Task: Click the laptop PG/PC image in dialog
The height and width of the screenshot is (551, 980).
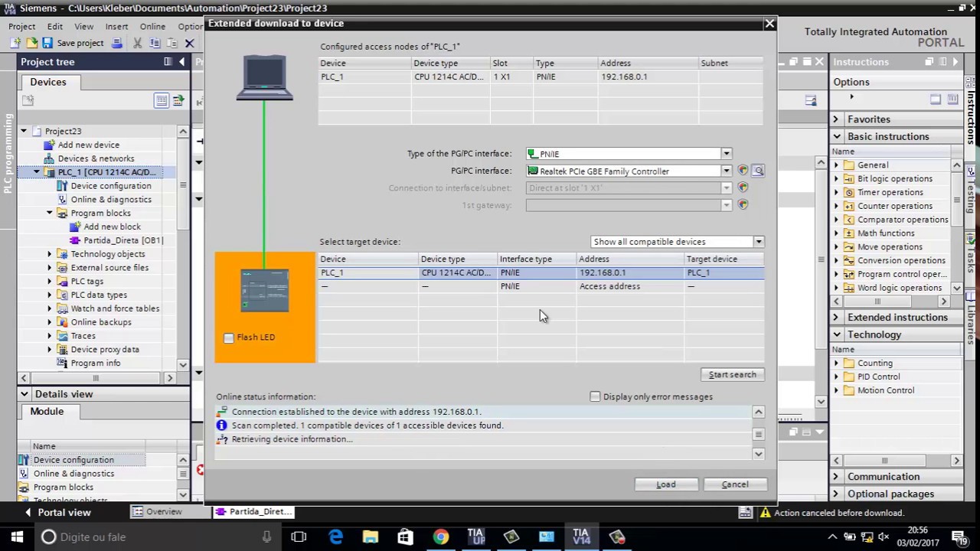Action: [x=265, y=78]
